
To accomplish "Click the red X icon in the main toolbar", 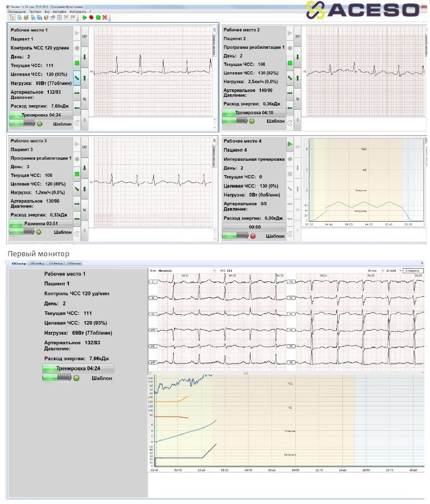I will pos(105,18).
